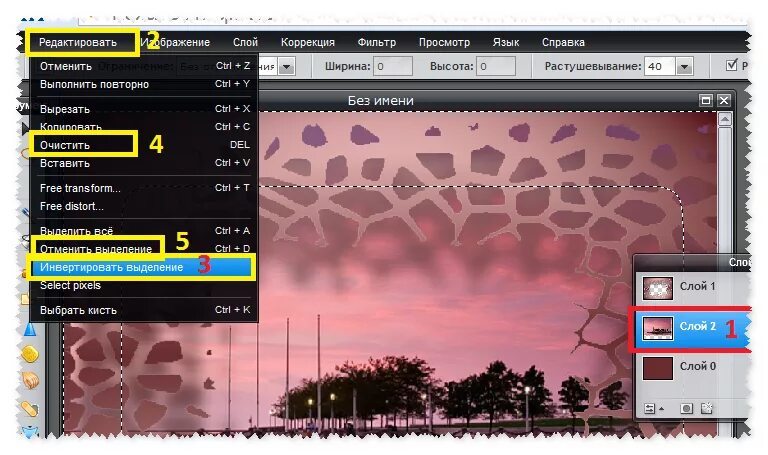Image resolution: width=768 pixels, height=455 pixels.
Task: Click the Ширина width input field
Action: pyautogui.click(x=392, y=66)
